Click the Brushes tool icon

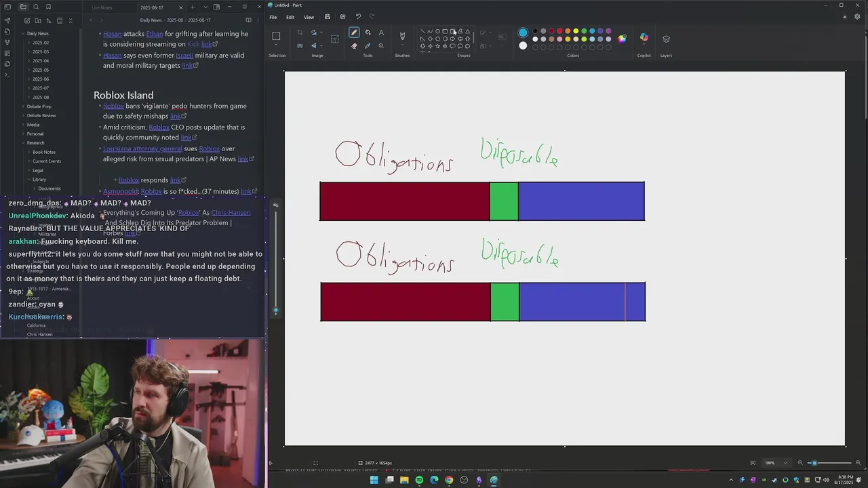pyautogui.click(x=402, y=36)
